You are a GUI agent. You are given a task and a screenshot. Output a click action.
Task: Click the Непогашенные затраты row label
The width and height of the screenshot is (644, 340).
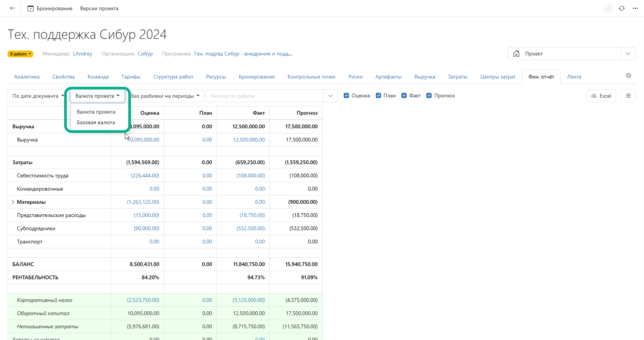(x=48, y=326)
